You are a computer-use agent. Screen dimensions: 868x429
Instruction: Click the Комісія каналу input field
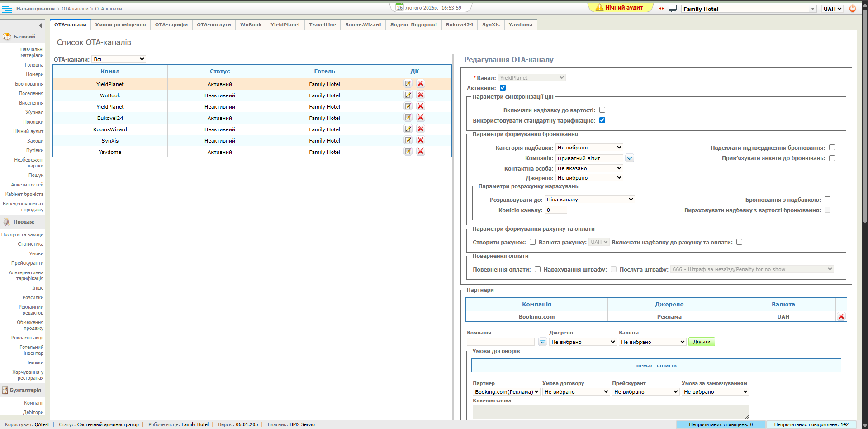[555, 210]
